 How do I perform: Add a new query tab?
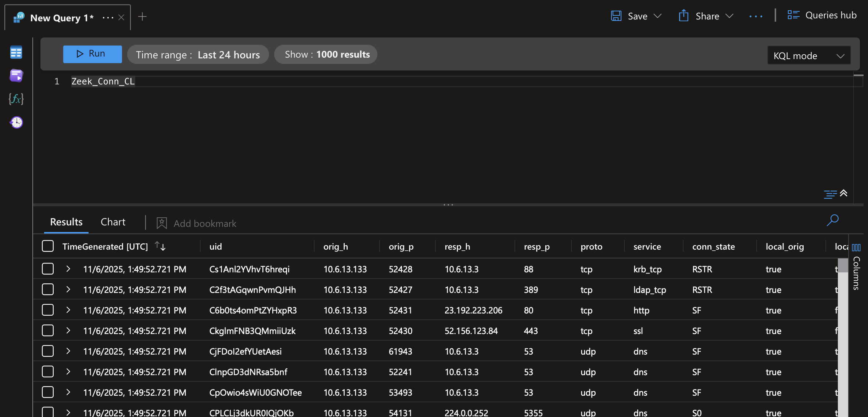click(142, 17)
